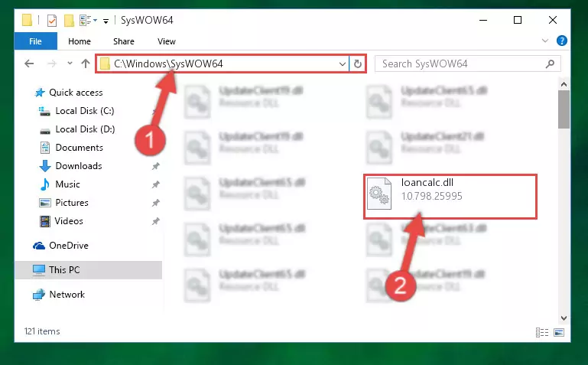The width and height of the screenshot is (588, 365).
Task: Switch to the Home ribbon tab
Action: [x=80, y=41]
